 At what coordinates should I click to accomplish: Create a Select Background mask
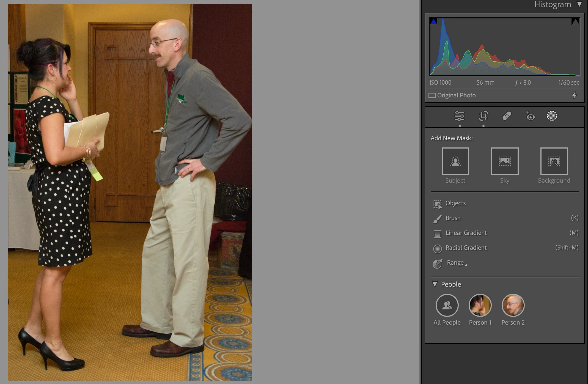click(x=554, y=161)
